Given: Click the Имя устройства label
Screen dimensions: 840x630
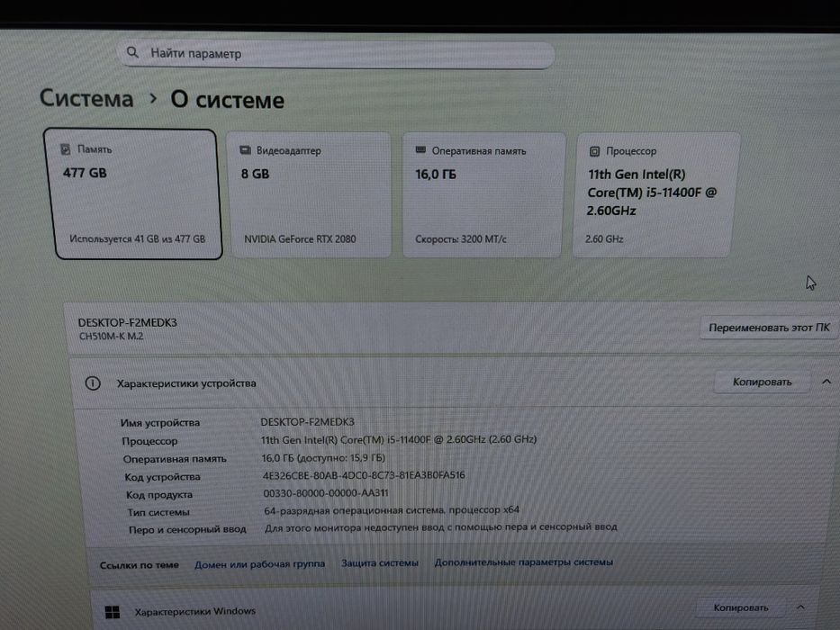Looking at the screenshot, I should [x=160, y=423].
